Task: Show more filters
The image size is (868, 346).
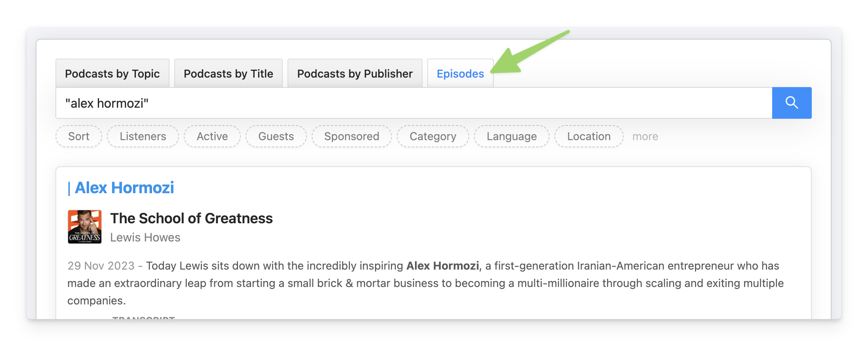Action: (x=645, y=136)
